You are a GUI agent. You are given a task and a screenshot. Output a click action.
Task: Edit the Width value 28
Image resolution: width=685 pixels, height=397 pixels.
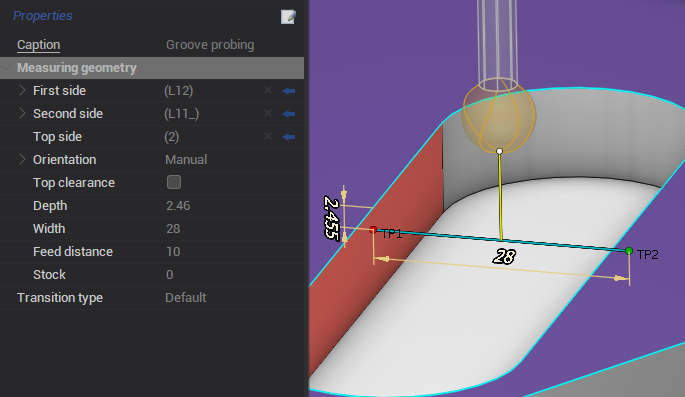[173, 229]
